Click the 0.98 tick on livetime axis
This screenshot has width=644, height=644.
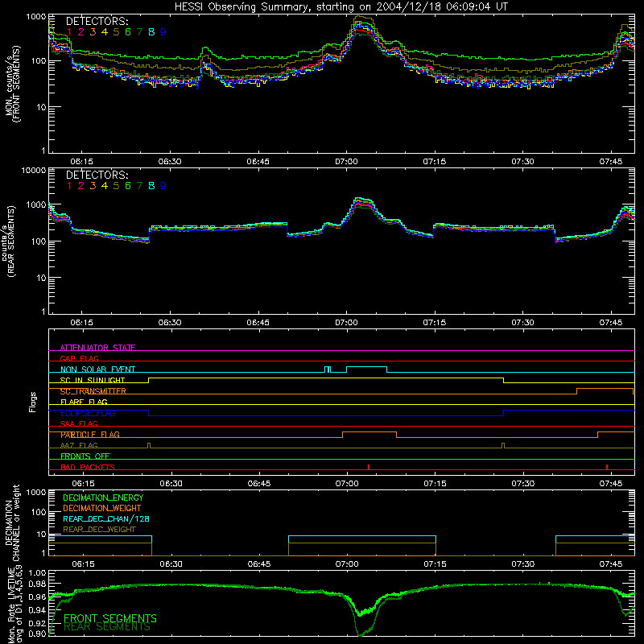tap(37, 584)
